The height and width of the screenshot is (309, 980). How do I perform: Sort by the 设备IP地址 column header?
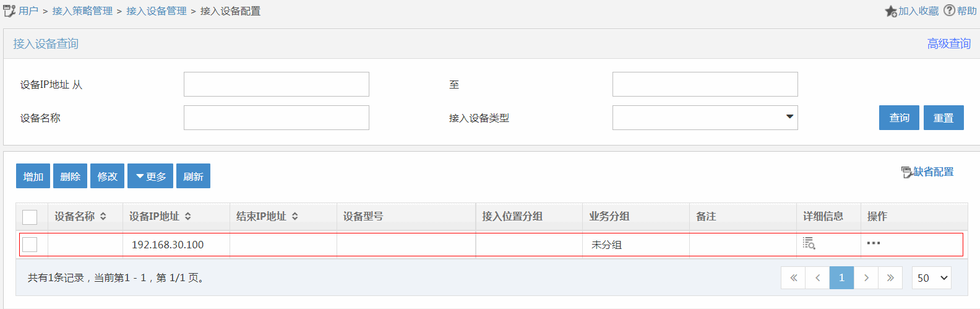[x=160, y=216]
